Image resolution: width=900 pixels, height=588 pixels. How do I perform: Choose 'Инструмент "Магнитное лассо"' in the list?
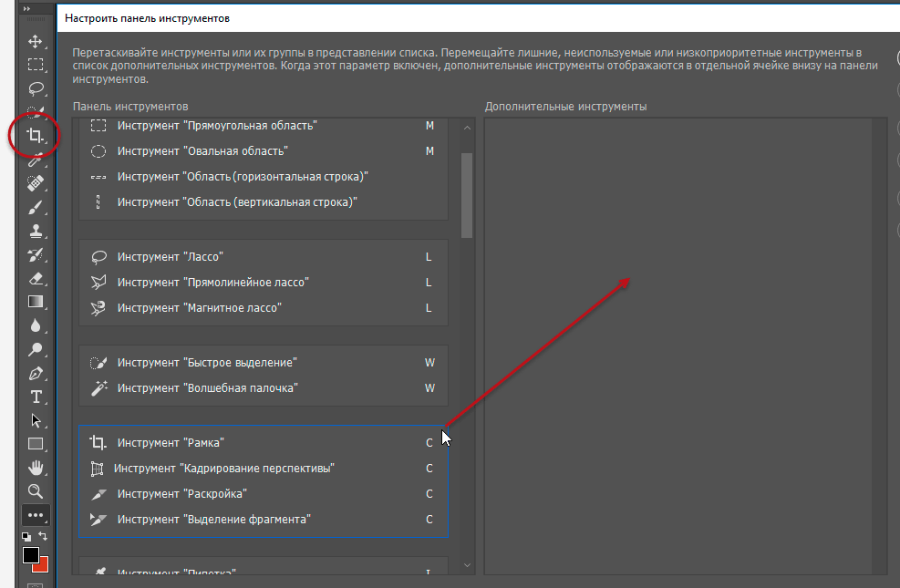pos(200,308)
